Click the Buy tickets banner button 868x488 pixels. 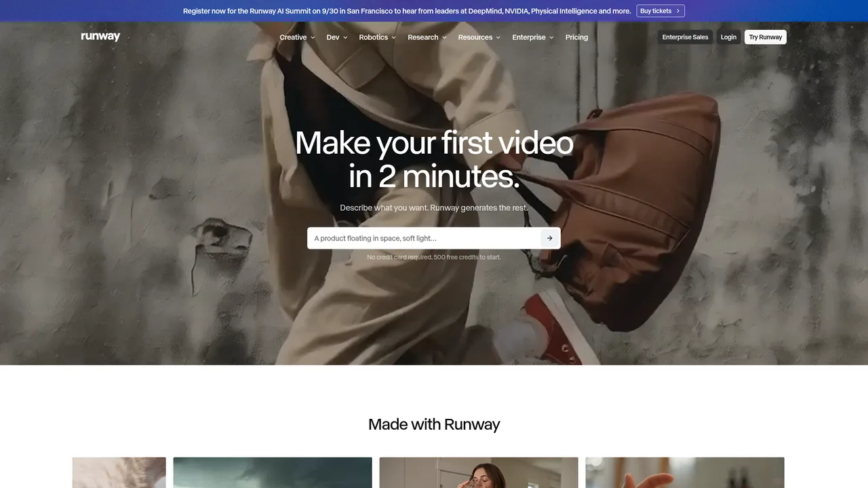tap(660, 11)
